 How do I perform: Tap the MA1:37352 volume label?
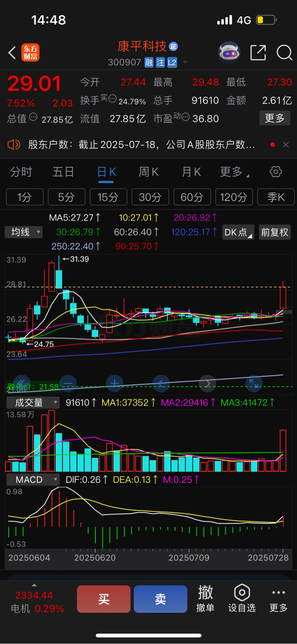click(x=128, y=403)
